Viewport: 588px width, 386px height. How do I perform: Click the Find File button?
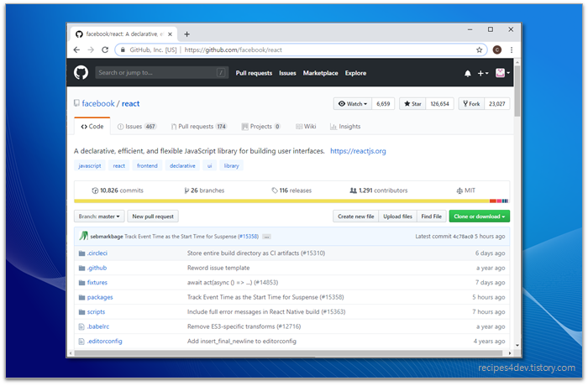pyautogui.click(x=431, y=216)
